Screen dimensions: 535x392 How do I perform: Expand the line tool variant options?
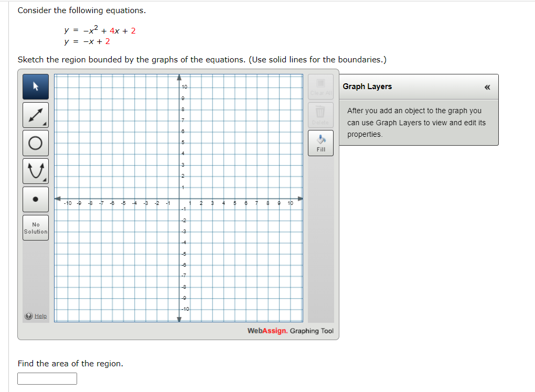coord(45,125)
